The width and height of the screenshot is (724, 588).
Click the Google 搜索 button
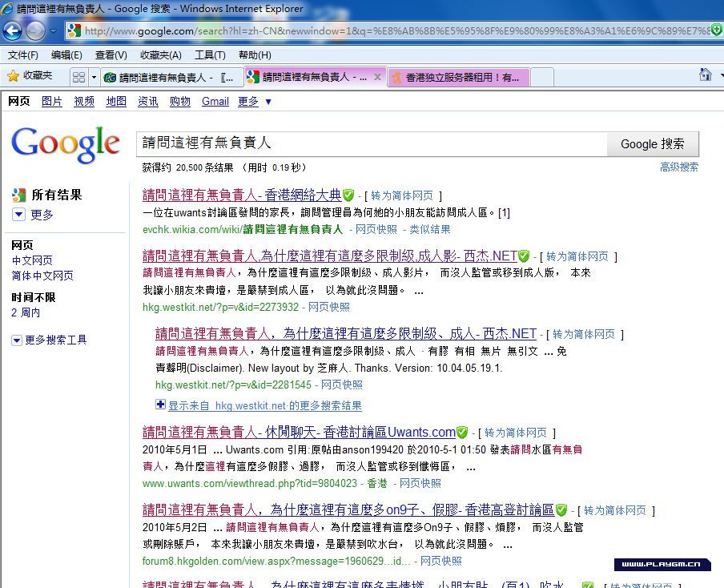(653, 144)
